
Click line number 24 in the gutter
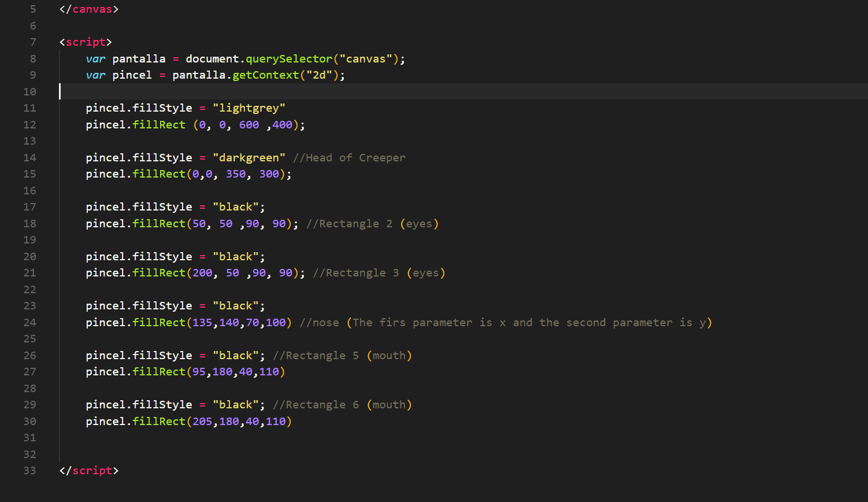(x=29, y=322)
